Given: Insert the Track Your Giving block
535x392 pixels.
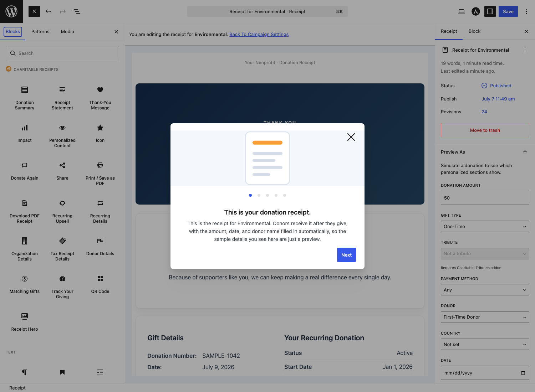Looking at the screenshot, I should tap(62, 287).
